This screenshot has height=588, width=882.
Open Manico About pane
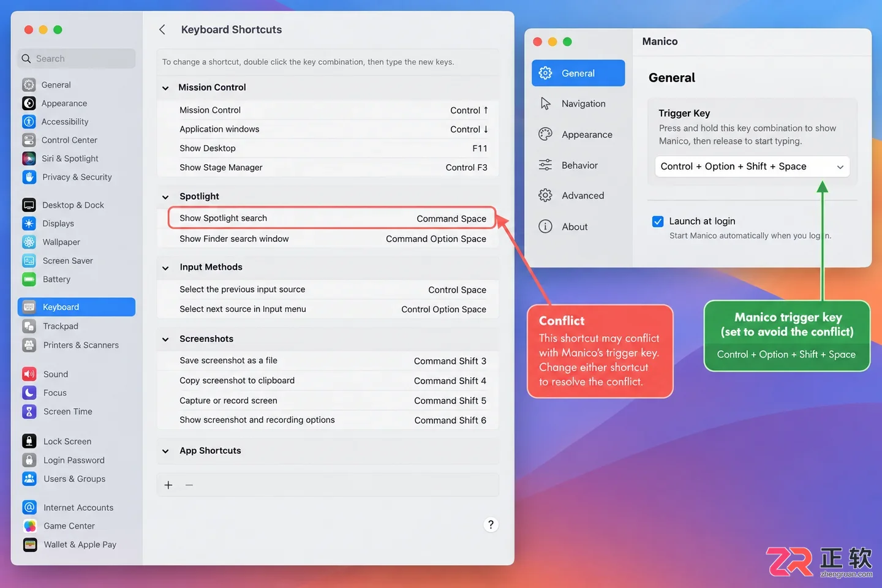coord(578,227)
